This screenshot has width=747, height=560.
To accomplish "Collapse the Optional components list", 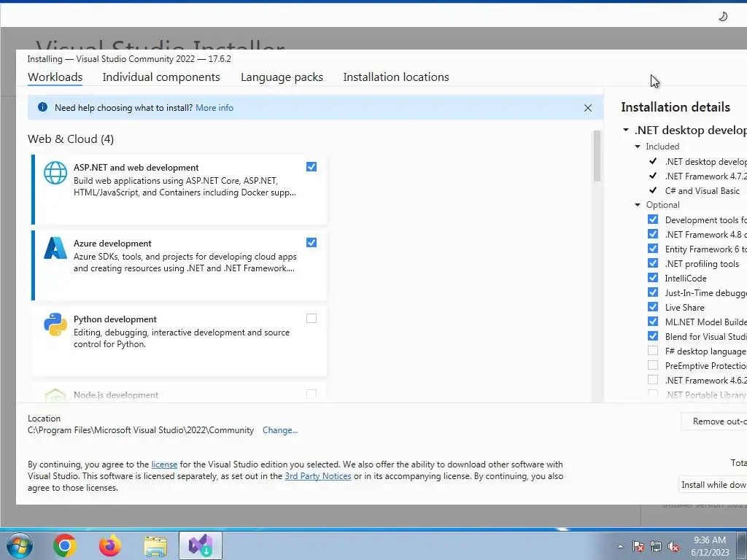I will pyautogui.click(x=638, y=205).
